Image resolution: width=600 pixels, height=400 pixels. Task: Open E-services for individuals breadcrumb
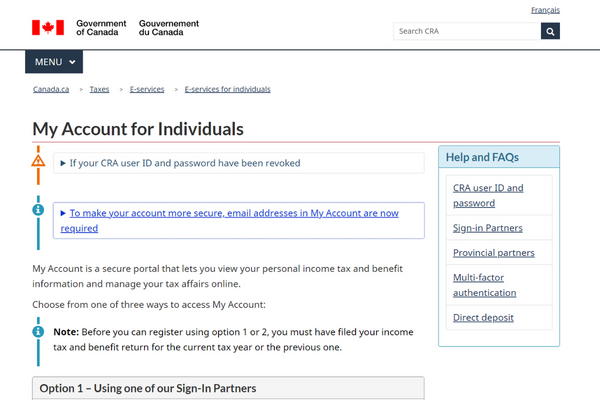(x=227, y=89)
